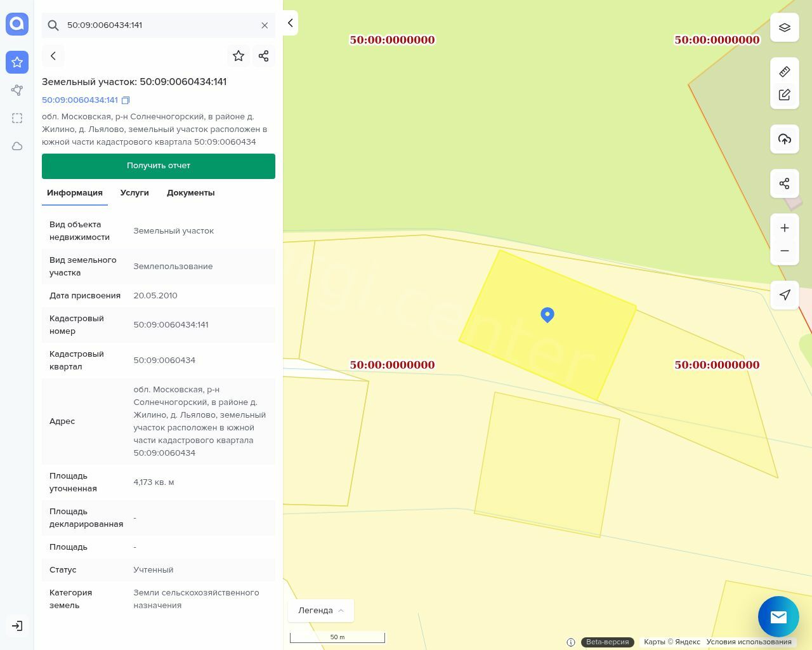
Task: Zoom in on the map
Action: [785, 228]
